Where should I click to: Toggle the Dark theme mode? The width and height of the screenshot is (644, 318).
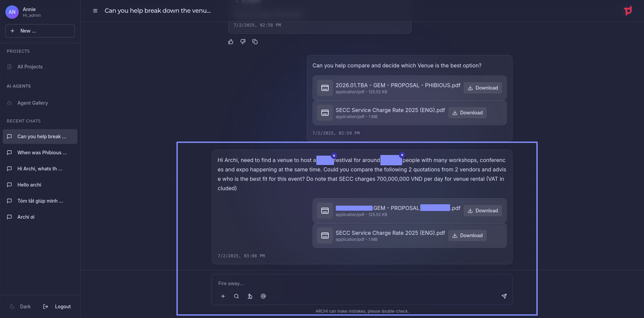click(20, 307)
